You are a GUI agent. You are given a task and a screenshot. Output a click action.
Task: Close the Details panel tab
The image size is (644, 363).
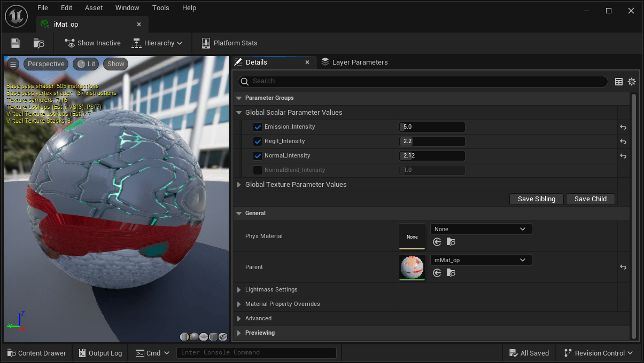click(x=307, y=62)
